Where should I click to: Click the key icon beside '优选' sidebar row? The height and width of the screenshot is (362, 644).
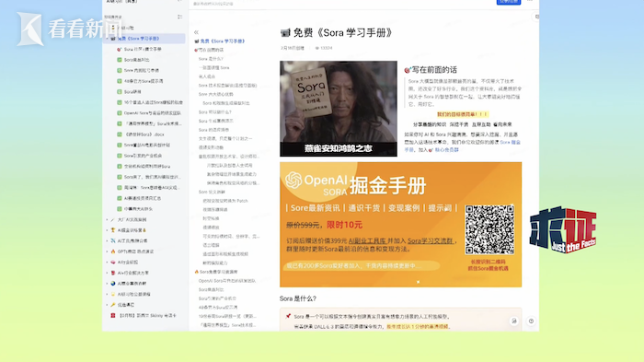point(113,305)
